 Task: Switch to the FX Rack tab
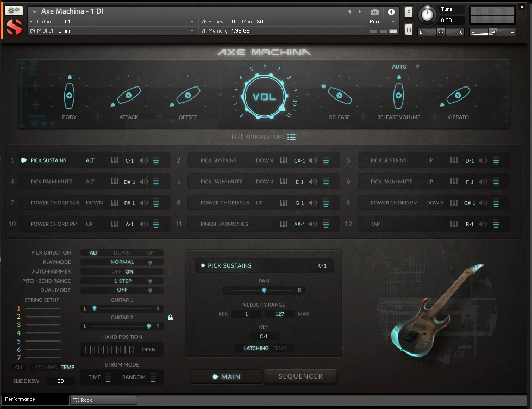[x=103, y=399]
